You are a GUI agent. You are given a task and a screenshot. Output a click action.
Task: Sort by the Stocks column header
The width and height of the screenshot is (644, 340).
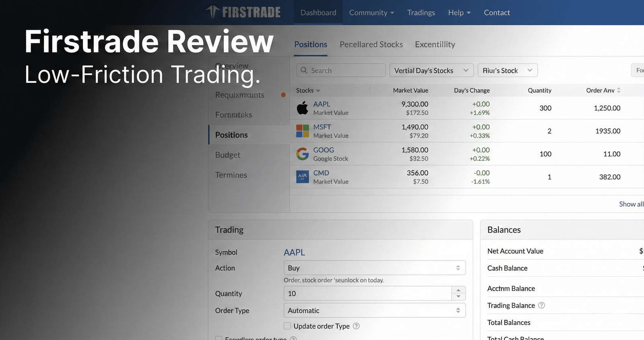click(x=308, y=91)
